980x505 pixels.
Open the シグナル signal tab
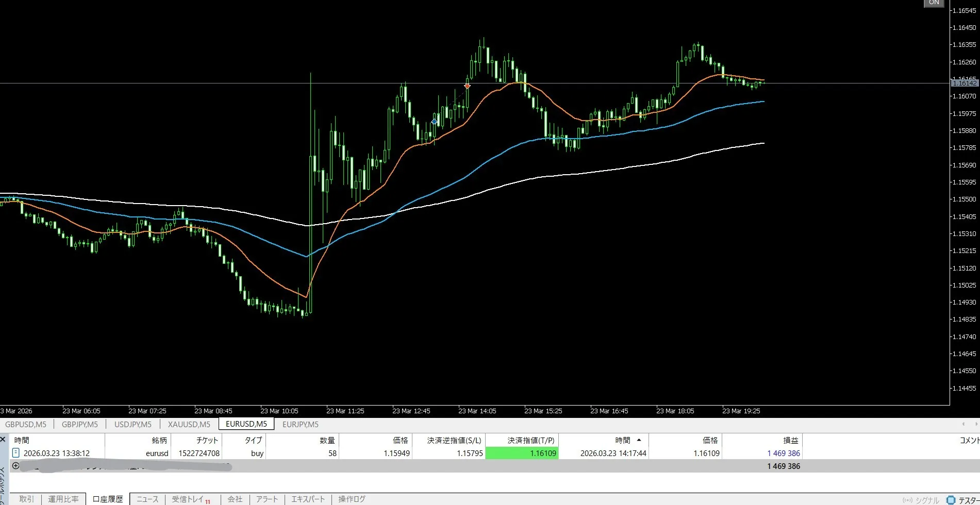pyautogui.click(x=921, y=500)
